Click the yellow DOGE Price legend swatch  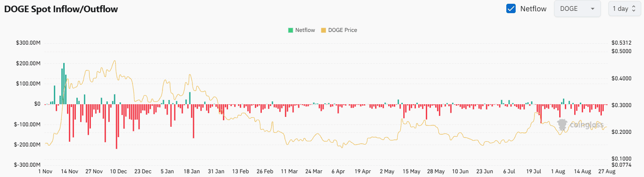click(x=323, y=30)
